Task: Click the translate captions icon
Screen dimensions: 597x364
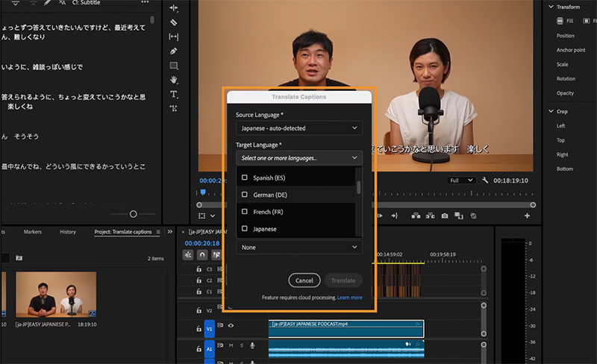Action: (x=63, y=2)
